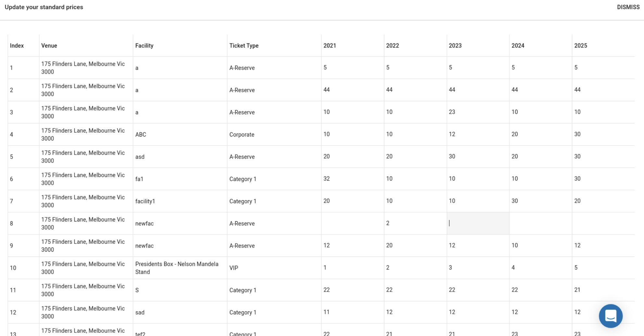Image resolution: width=644 pixels, height=336 pixels.
Task: Click the empty 2021 cell in row 8
Action: click(x=352, y=223)
